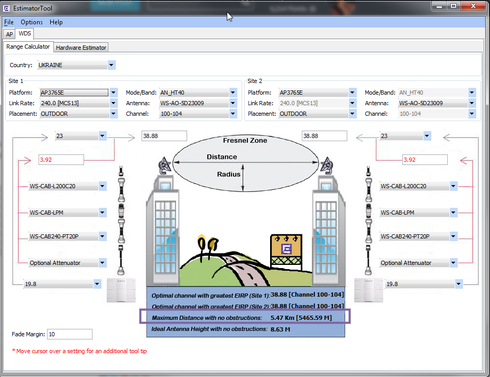The width and height of the screenshot is (490, 377).
Task: Open the right 19.8 power dropdown
Action: click(x=459, y=284)
